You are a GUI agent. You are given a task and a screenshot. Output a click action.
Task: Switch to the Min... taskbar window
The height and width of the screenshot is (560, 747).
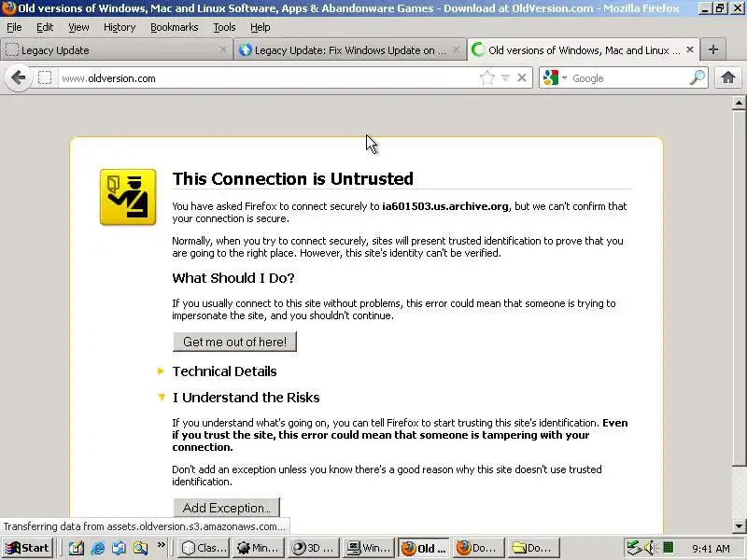point(259,548)
